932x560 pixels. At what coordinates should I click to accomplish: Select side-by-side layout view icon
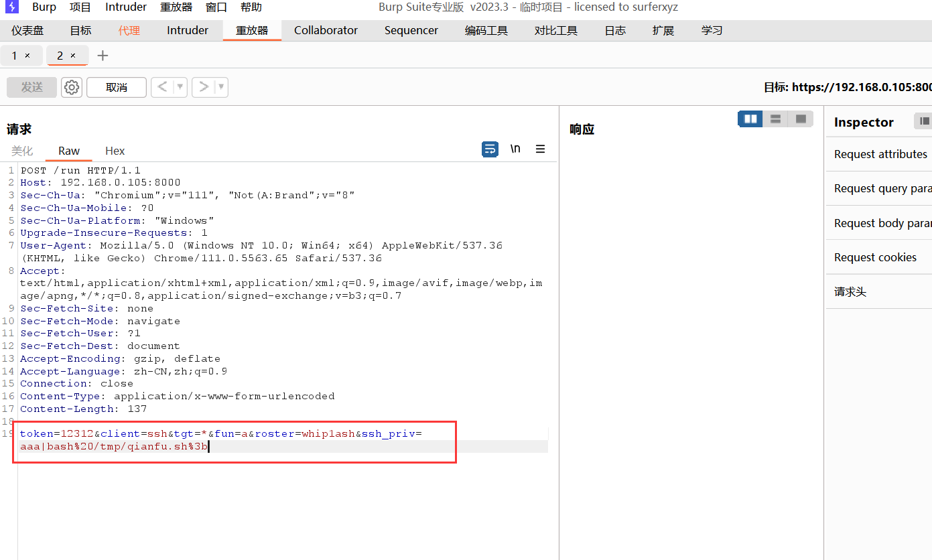[x=750, y=119]
